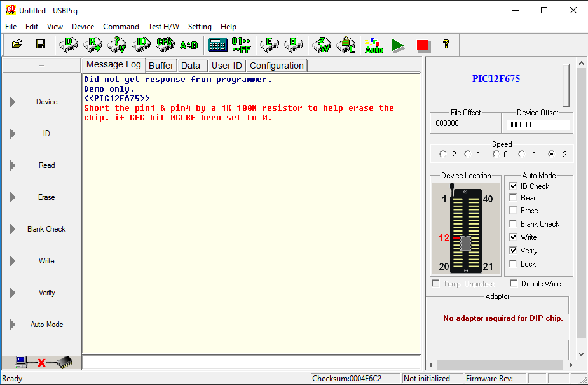Uncheck the Write checkbox in Auto Mode

(513, 237)
